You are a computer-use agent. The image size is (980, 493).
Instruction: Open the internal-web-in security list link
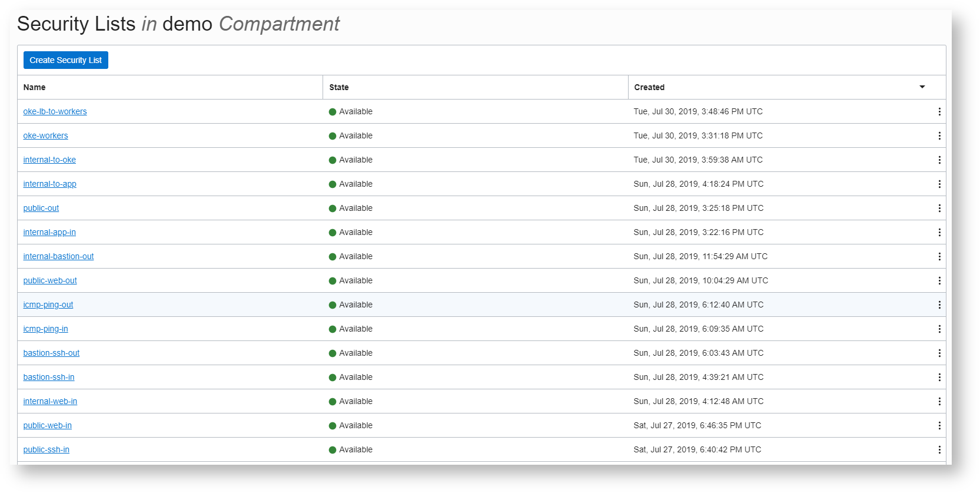(50, 402)
